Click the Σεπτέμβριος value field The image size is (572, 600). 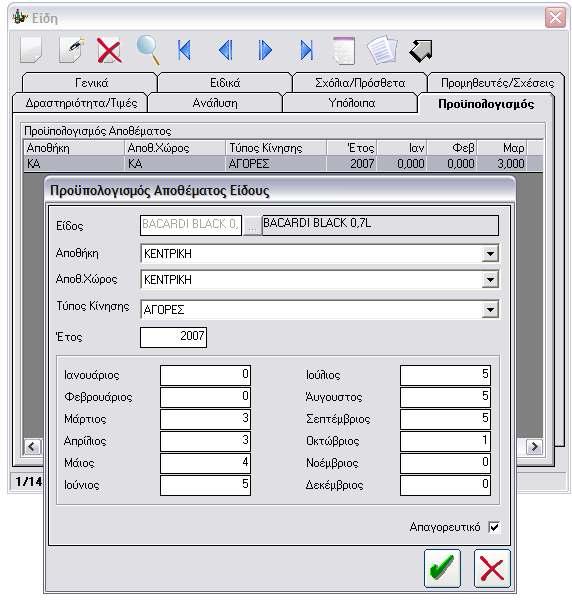pyautogui.click(x=445, y=419)
